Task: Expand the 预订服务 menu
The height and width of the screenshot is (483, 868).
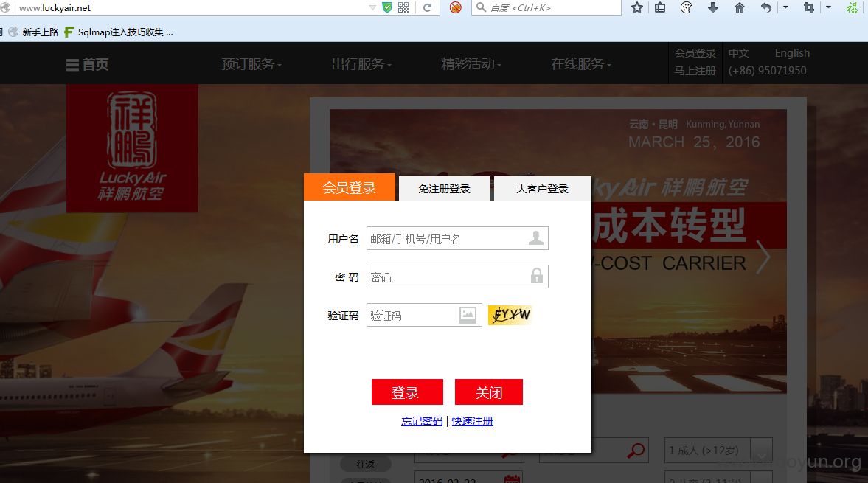Action: coord(251,64)
